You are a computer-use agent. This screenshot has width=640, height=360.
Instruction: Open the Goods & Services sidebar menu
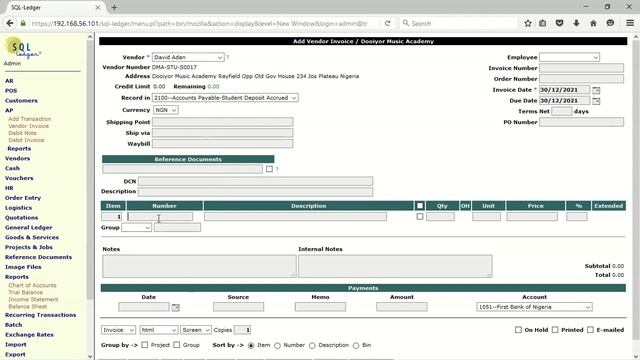tap(32, 237)
